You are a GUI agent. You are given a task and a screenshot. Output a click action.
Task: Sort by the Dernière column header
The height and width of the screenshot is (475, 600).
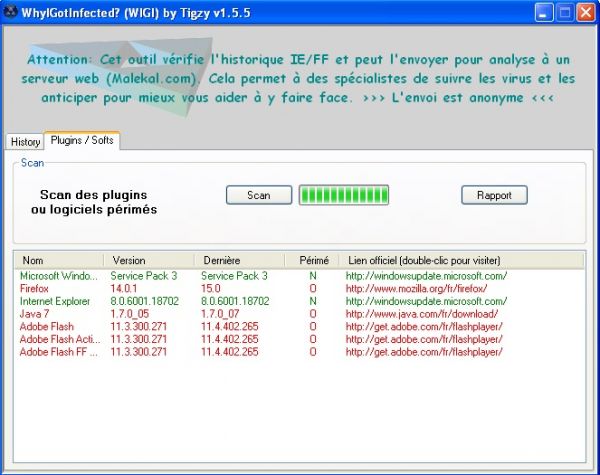click(240, 261)
